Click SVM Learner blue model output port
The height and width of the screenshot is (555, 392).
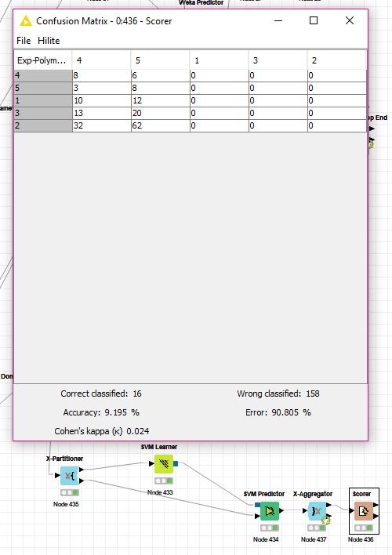pos(176,463)
